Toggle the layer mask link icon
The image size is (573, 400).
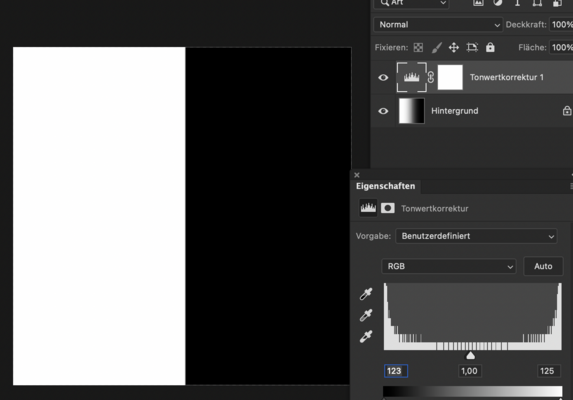click(431, 77)
